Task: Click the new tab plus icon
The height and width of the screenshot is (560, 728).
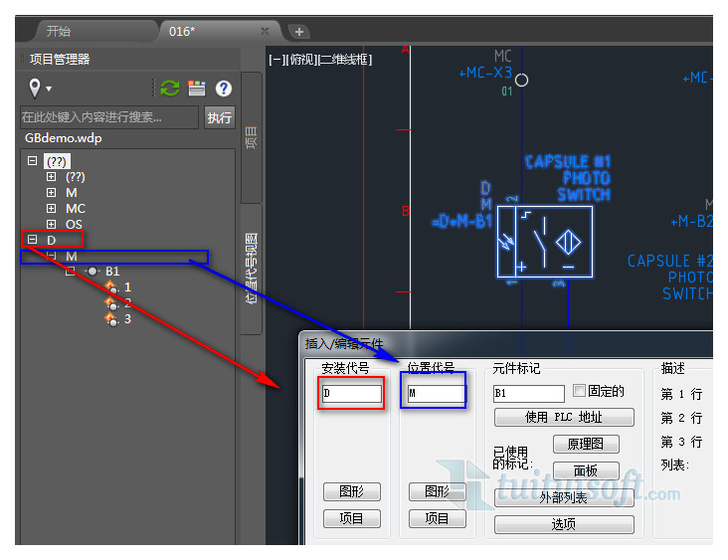Action: [299, 31]
